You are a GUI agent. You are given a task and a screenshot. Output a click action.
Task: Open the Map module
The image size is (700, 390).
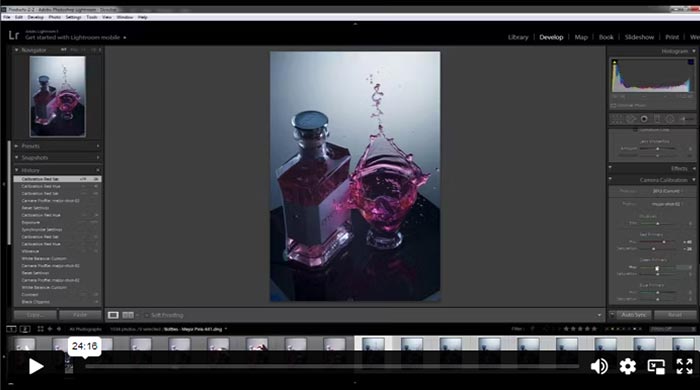tap(581, 37)
